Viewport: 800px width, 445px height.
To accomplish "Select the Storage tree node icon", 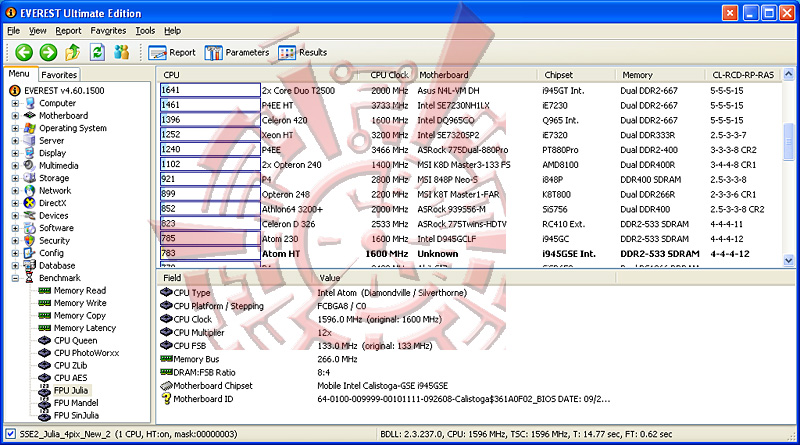I will [30, 178].
